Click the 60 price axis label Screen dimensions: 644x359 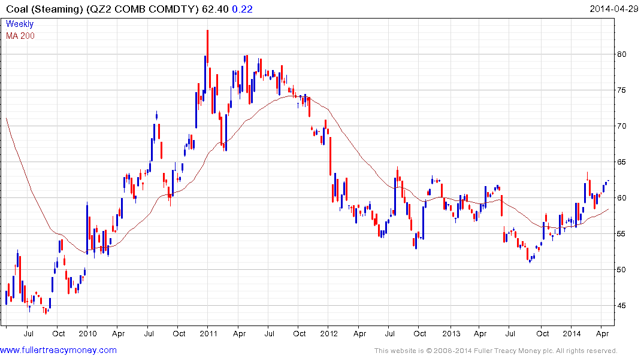(x=621, y=198)
